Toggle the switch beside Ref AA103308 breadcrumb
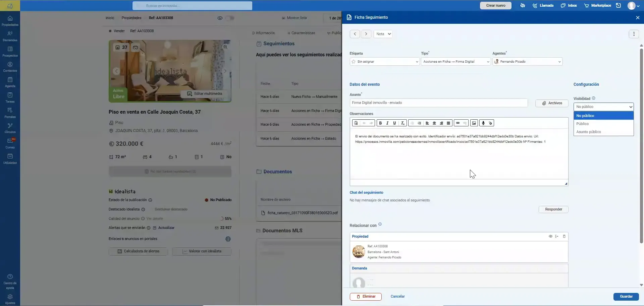 pyautogui.click(x=229, y=18)
